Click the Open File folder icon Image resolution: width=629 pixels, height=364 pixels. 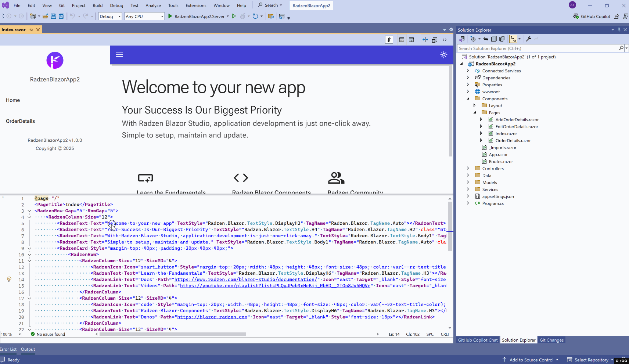coord(45,16)
